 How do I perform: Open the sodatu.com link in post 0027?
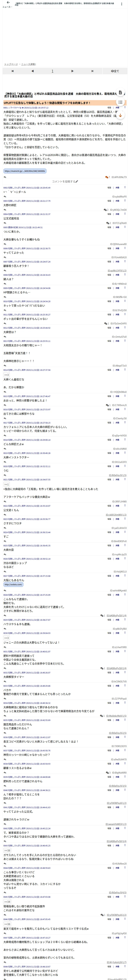(13, 585)
